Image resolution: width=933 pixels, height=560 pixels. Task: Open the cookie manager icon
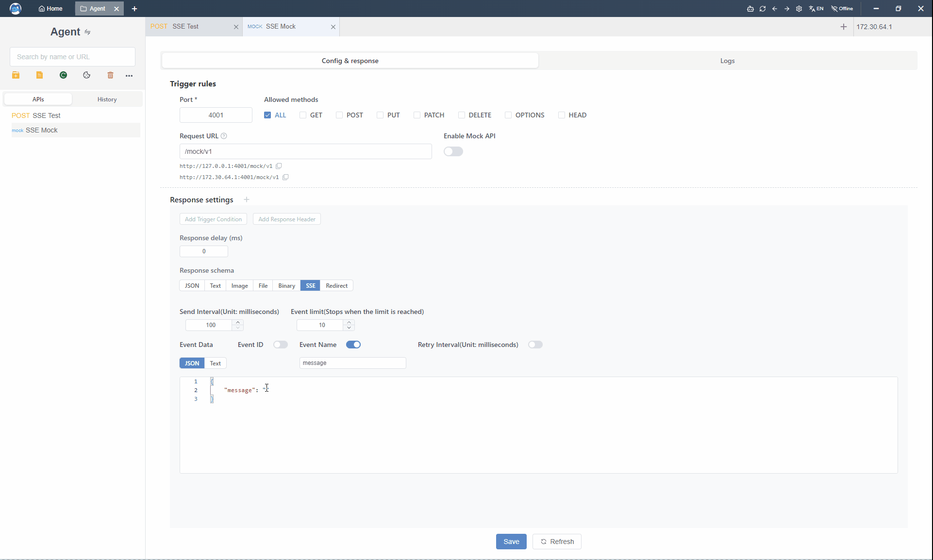click(x=87, y=75)
